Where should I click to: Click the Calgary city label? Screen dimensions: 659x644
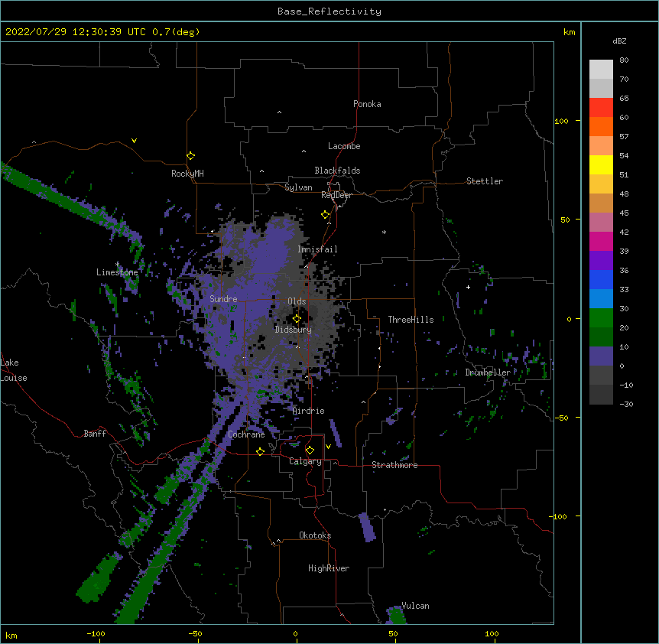305,461
